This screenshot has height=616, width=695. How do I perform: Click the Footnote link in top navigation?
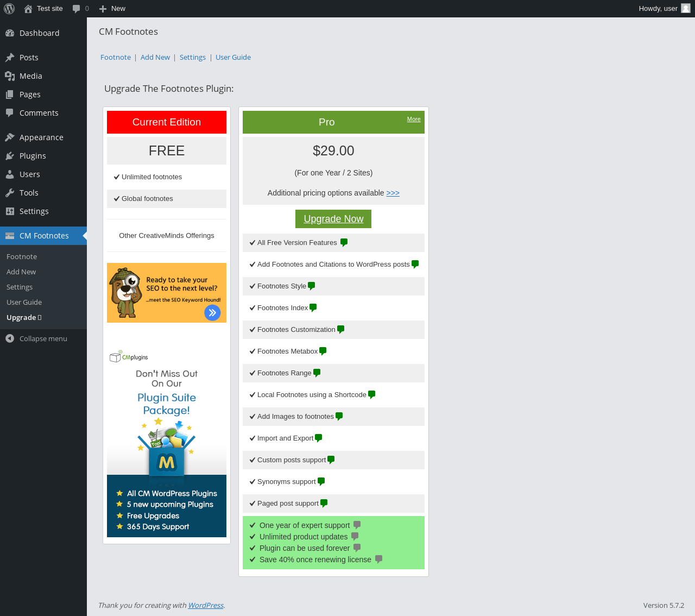116,58
